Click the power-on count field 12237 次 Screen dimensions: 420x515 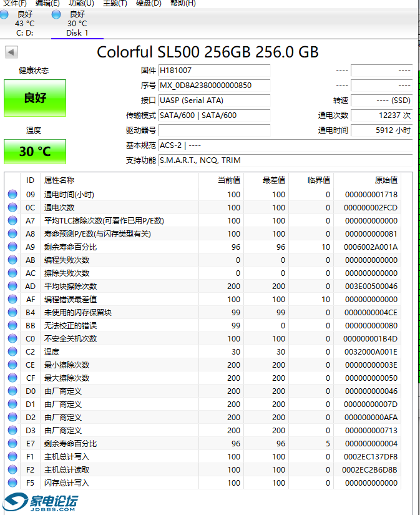pyautogui.click(x=381, y=115)
